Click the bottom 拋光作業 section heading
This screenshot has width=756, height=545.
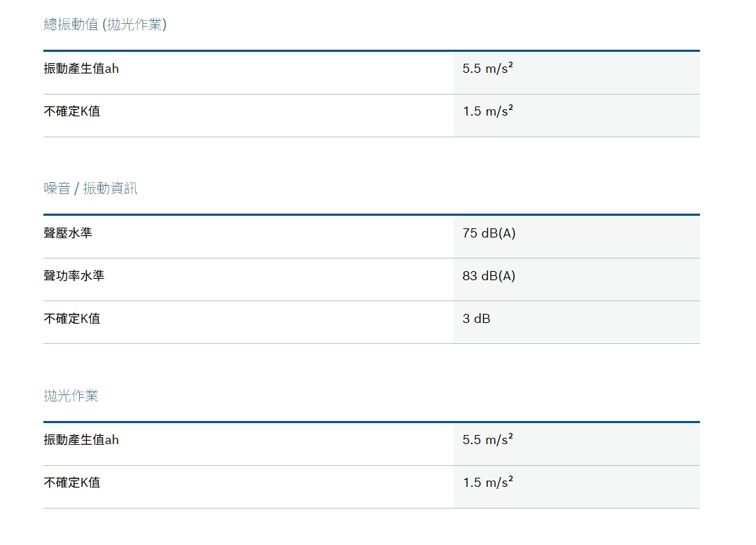point(71,396)
